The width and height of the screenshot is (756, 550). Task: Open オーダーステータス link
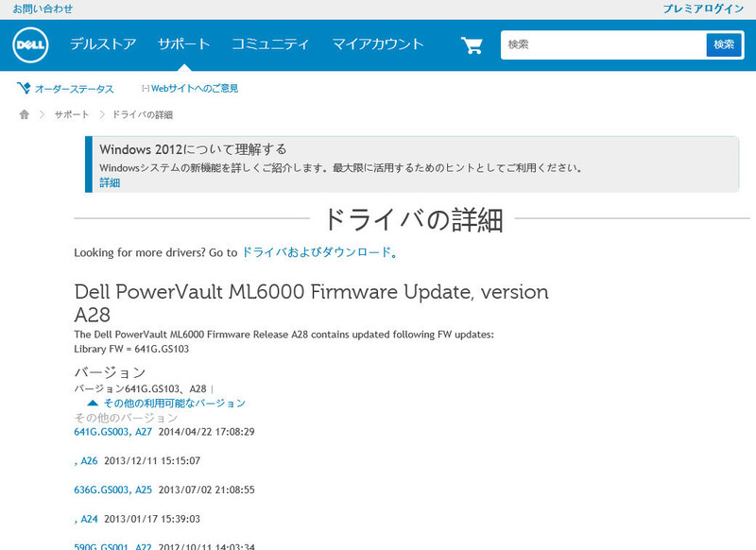pos(74,89)
